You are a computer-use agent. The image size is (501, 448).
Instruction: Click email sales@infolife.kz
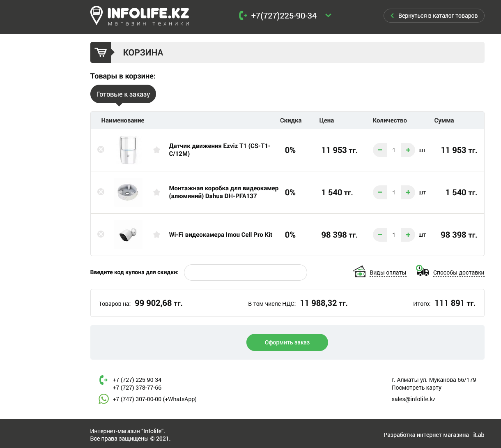coord(414,399)
